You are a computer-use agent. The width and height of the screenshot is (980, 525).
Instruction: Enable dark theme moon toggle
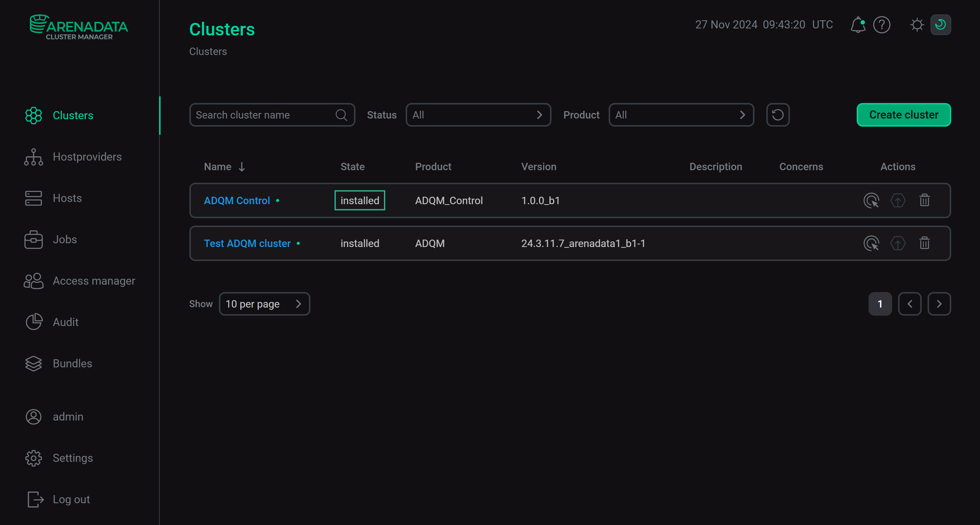[941, 25]
